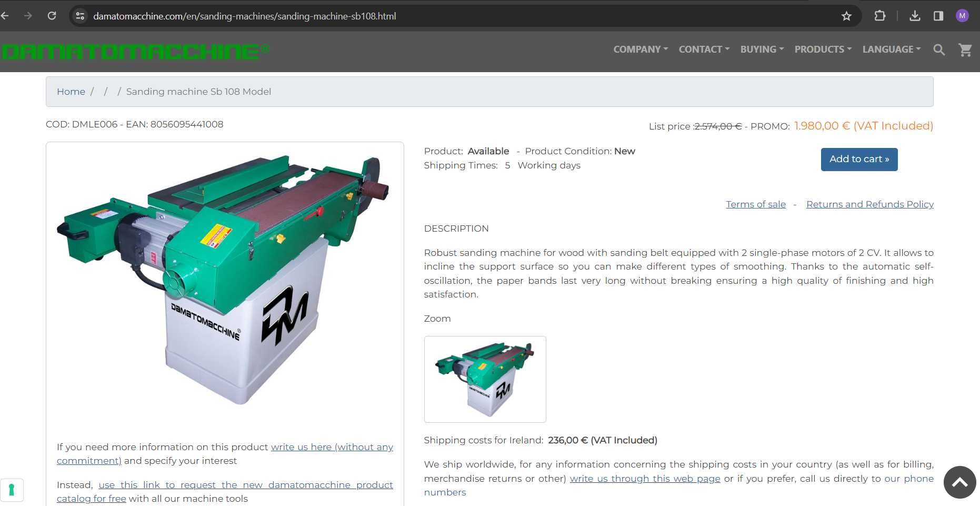Open the browser extensions puzzle icon
This screenshot has width=980, height=506.
[x=879, y=16]
